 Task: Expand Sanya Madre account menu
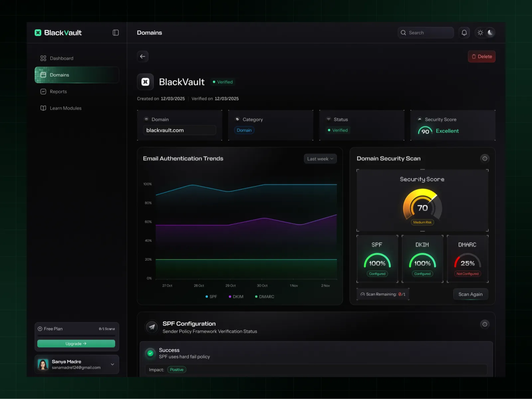pos(112,364)
